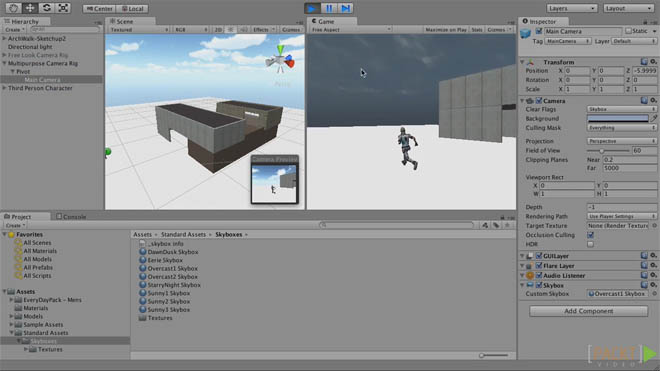Toggle Maximize on Play button
The image size is (660, 371).
click(446, 29)
